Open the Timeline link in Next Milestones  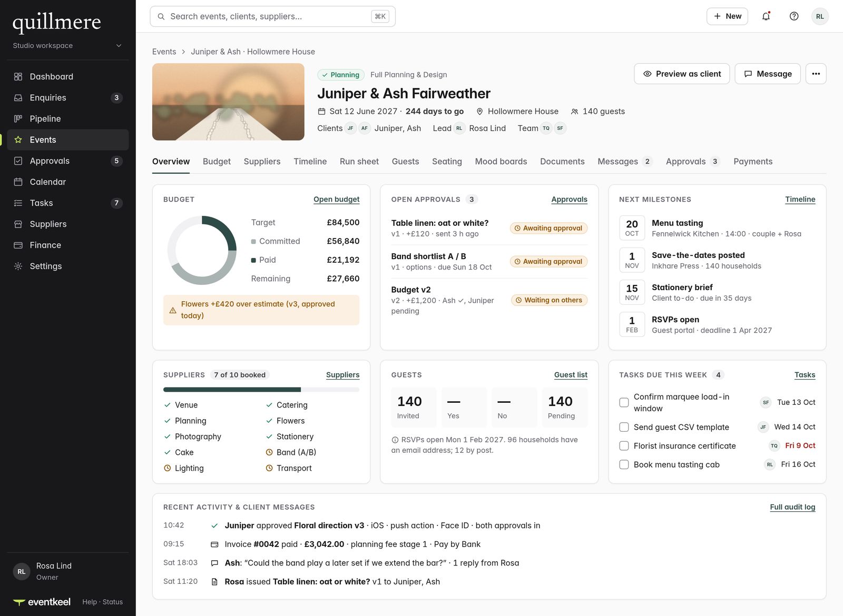(800, 200)
